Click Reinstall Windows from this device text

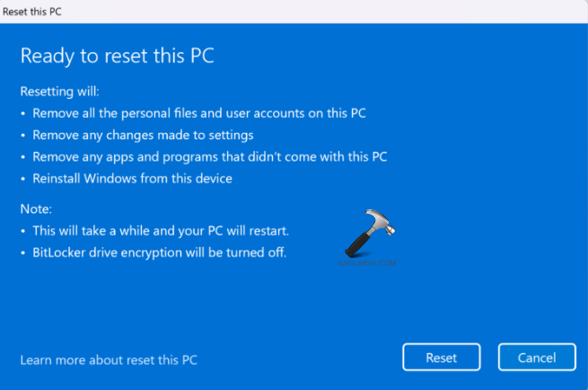tap(133, 178)
